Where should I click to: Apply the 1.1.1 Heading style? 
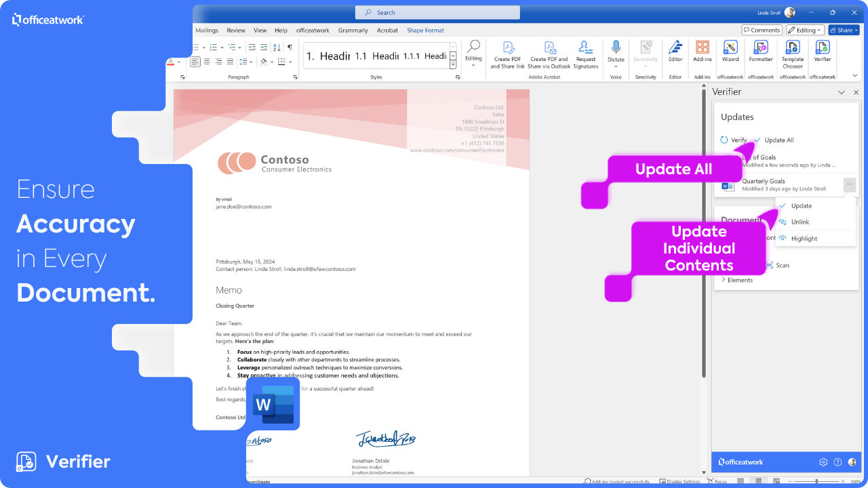click(x=425, y=56)
